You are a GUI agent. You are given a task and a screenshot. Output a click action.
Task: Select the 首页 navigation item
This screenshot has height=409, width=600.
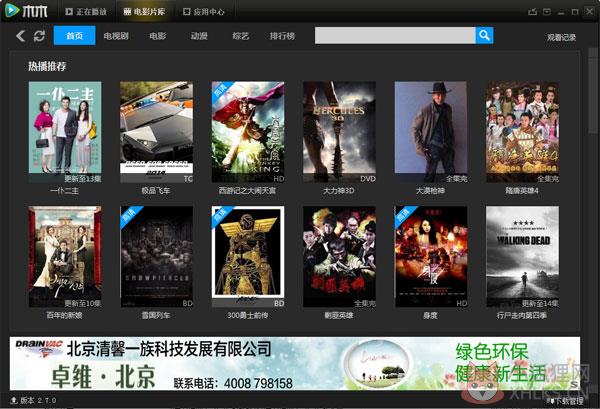pos(75,36)
